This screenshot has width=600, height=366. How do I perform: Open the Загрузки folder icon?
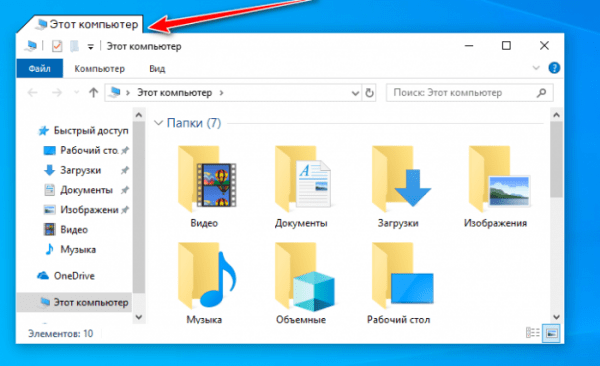point(401,179)
